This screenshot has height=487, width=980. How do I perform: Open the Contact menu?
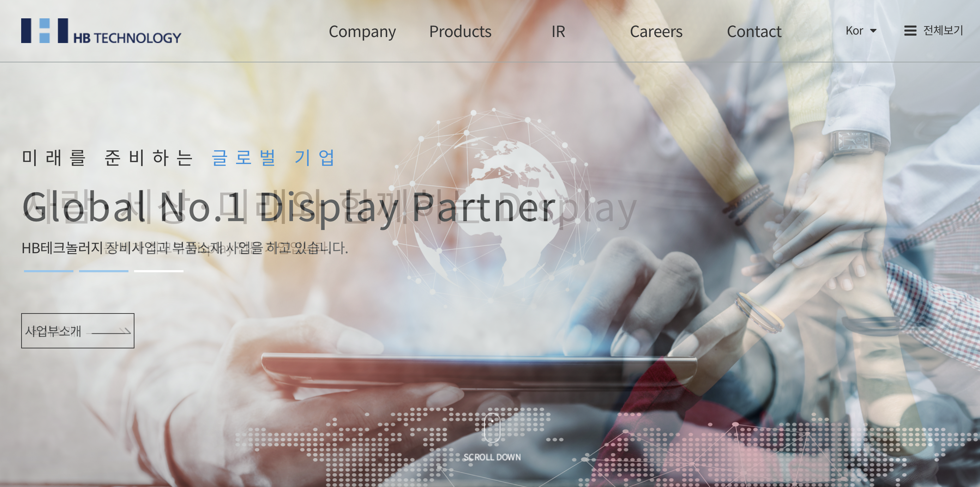click(754, 31)
